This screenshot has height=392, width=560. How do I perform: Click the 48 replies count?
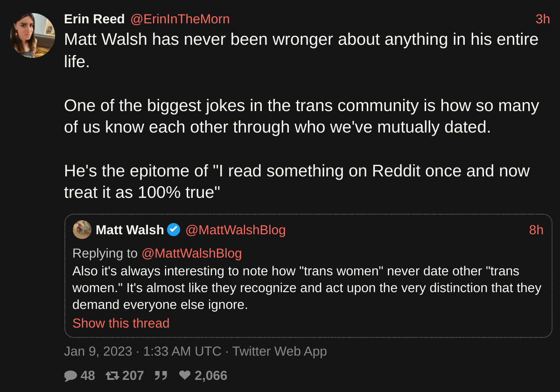(88, 376)
